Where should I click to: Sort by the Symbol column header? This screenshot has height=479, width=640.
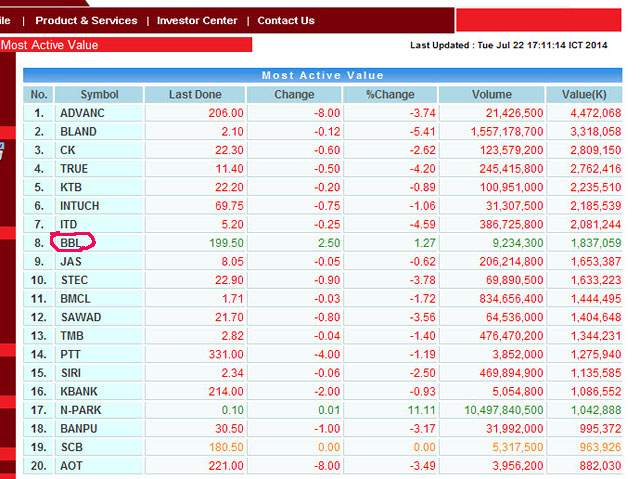[x=99, y=95]
